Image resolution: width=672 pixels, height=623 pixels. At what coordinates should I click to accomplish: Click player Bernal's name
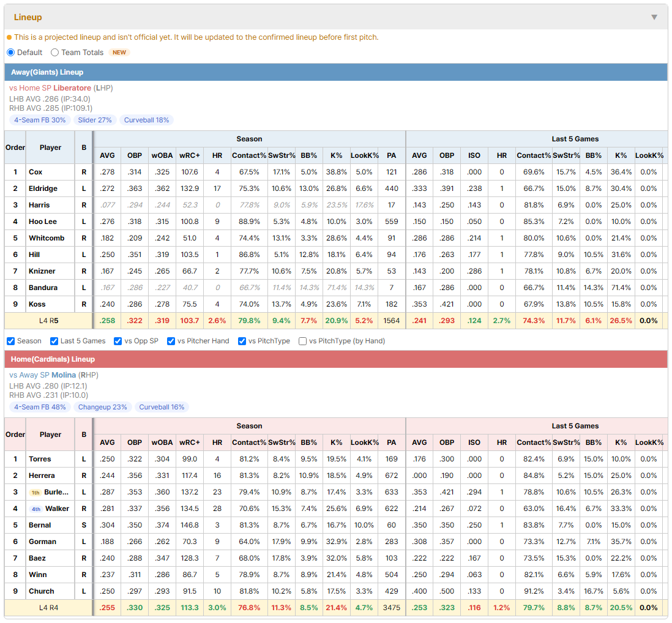pos(40,525)
